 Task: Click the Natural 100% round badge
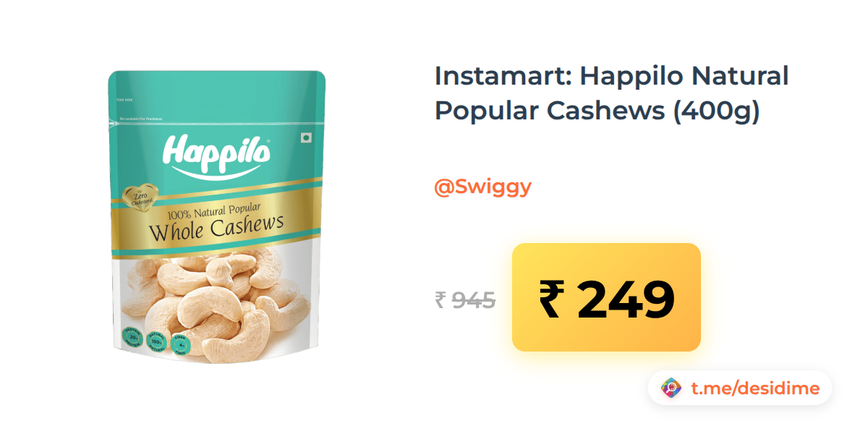coord(156,340)
